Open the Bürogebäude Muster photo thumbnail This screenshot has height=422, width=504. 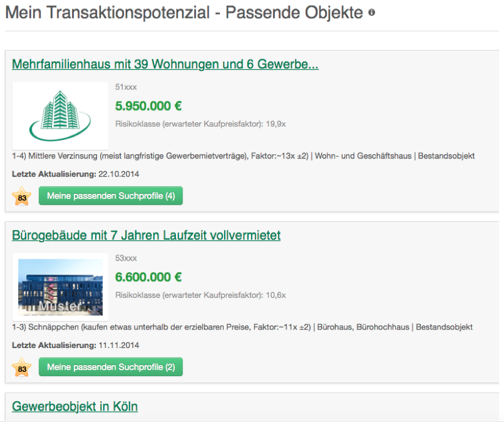(60, 287)
